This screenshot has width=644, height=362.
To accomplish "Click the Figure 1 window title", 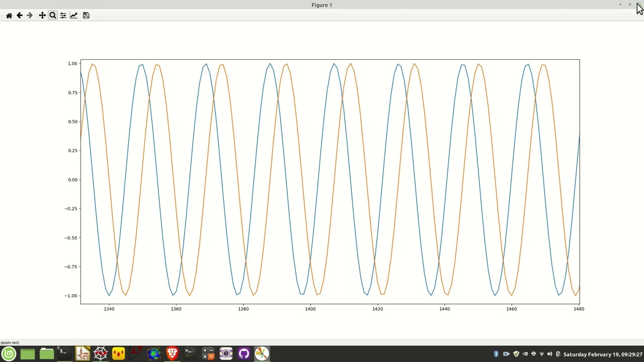I will (x=322, y=5).
